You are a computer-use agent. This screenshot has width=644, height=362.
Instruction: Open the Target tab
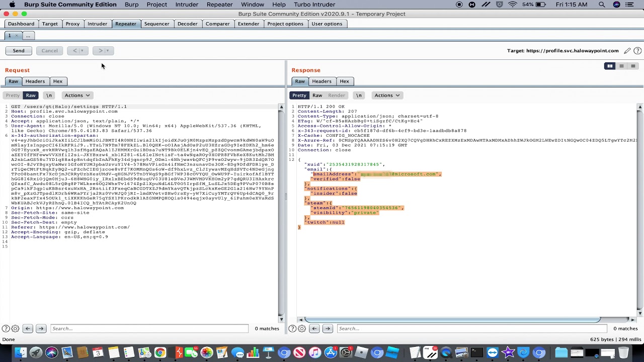click(50, 24)
